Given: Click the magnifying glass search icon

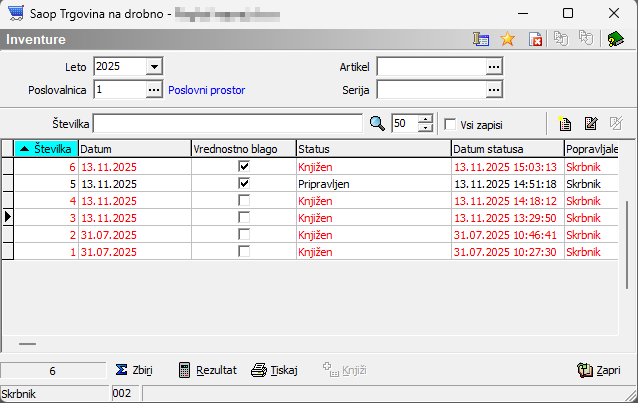Looking at the screenshot, I should pos(377,123).
